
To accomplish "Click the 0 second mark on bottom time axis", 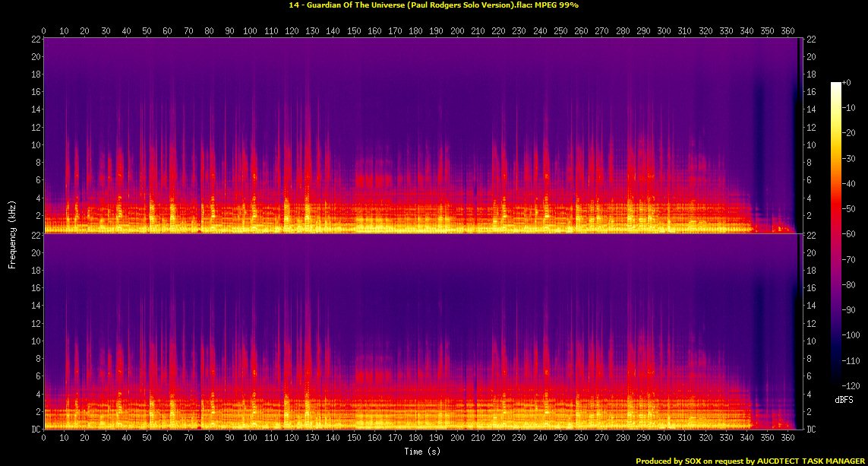I will [x=44, y=439].
